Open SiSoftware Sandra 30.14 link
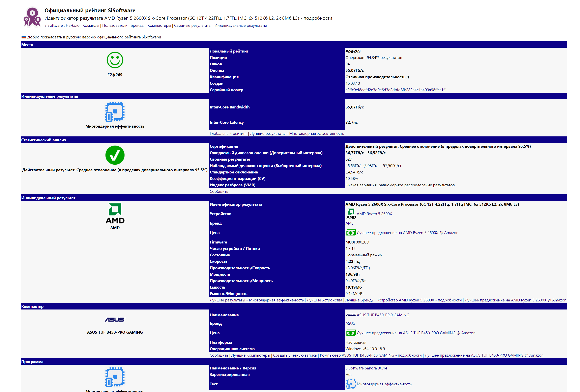580x392 pixels. coord(366,368)
